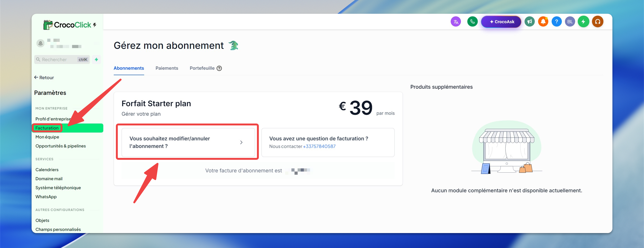
Task: Click the Votre facture d'abonnement est text
Action: pos(243,171)
